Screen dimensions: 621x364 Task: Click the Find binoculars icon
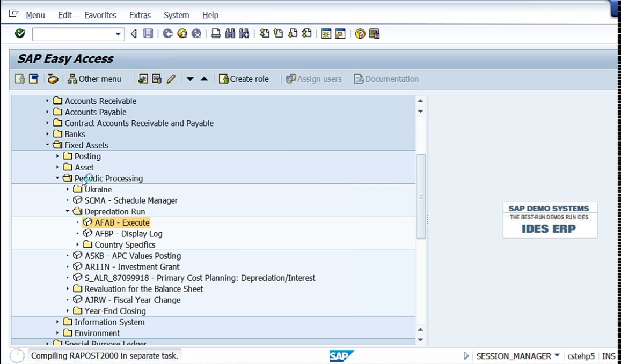click(230, 34)
